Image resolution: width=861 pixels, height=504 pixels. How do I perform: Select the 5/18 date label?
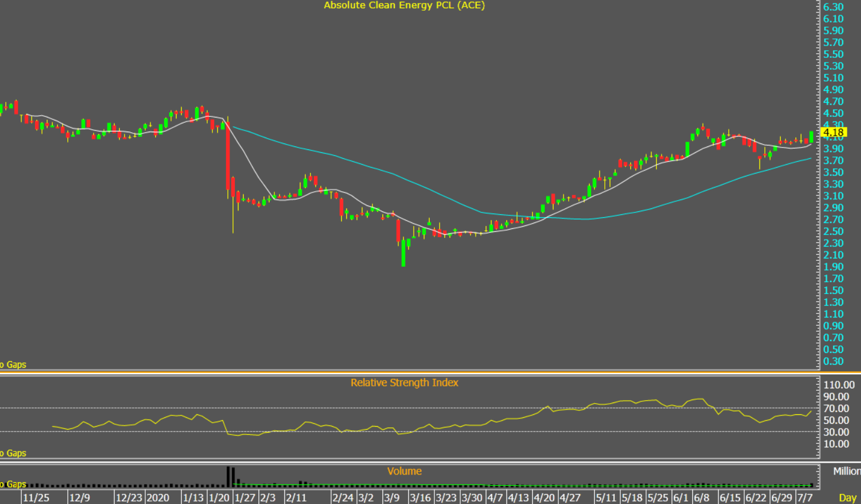click(632, 498)
